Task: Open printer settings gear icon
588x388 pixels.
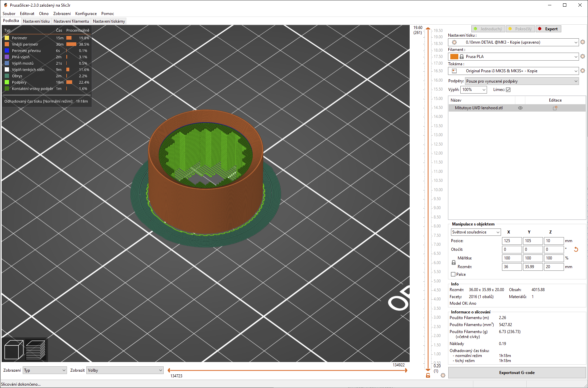Action: pyautogui.click(x=583, y=71)
